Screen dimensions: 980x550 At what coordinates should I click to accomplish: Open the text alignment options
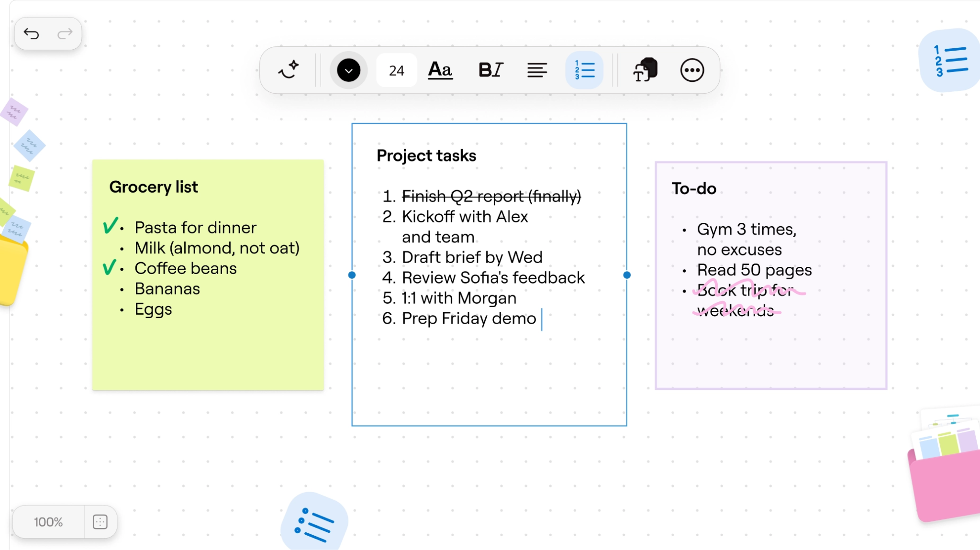pos(537,70)
